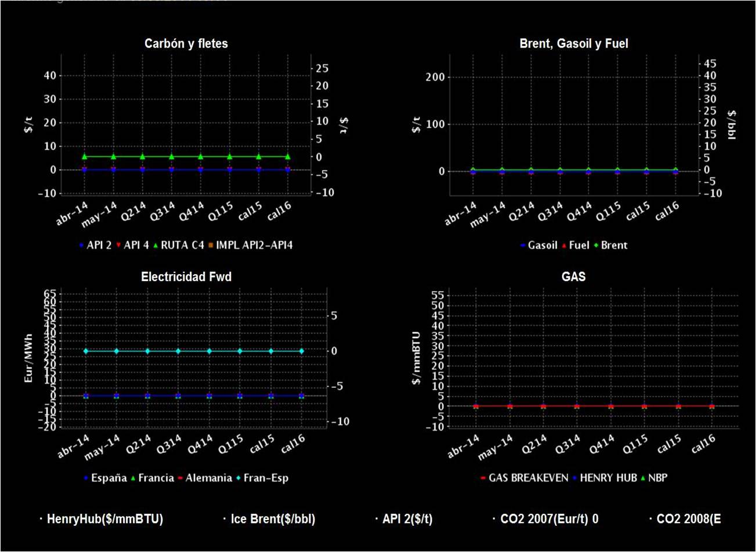Select the Fran-Esp legend entry
This screenshot has height=552, width=756.
(262, 478)
